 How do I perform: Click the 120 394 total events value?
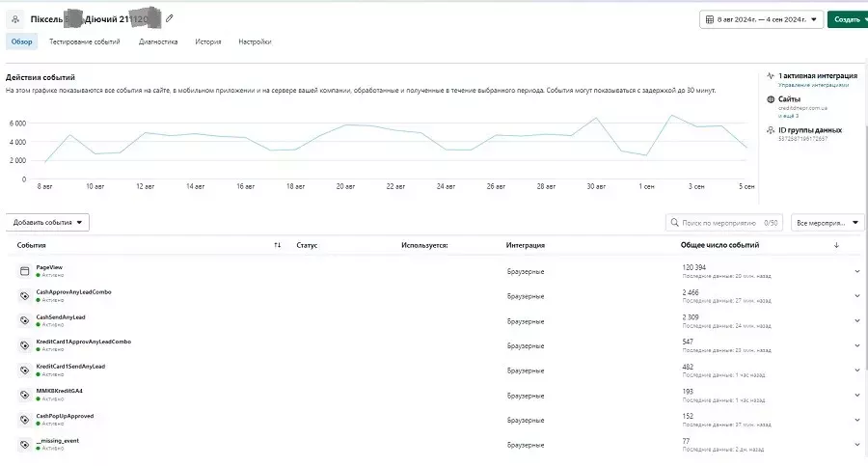click(694, 267)
